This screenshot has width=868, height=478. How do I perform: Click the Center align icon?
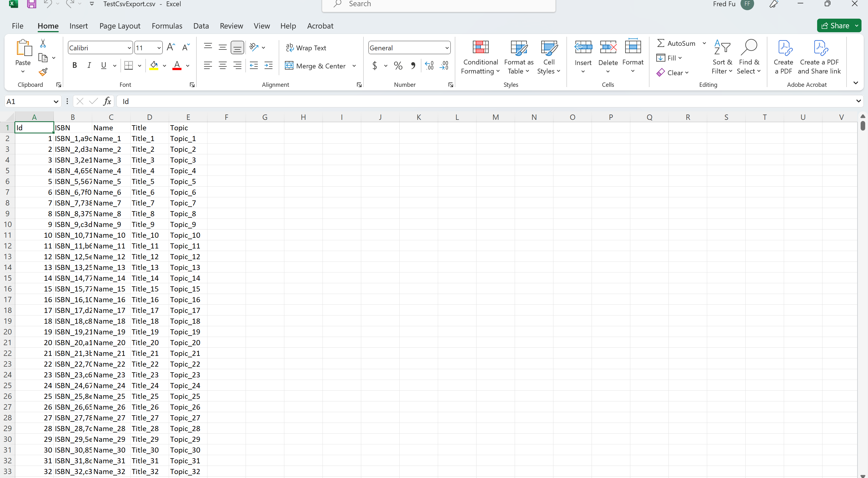point(222,65)
